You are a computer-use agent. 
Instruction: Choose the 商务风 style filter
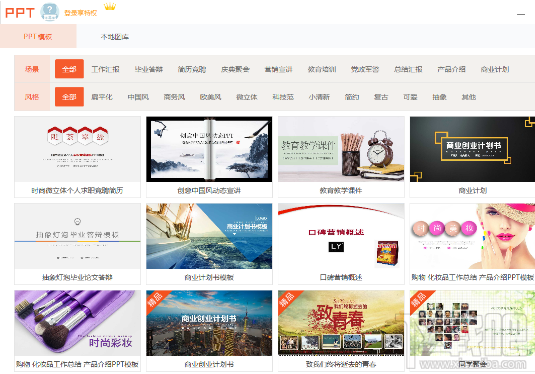click(174, 97)
